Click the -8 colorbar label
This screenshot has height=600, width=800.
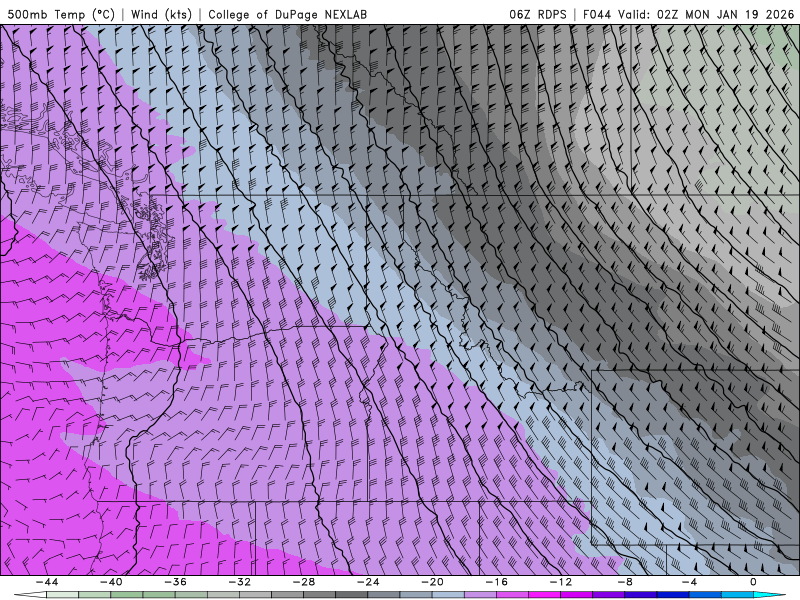626,582
